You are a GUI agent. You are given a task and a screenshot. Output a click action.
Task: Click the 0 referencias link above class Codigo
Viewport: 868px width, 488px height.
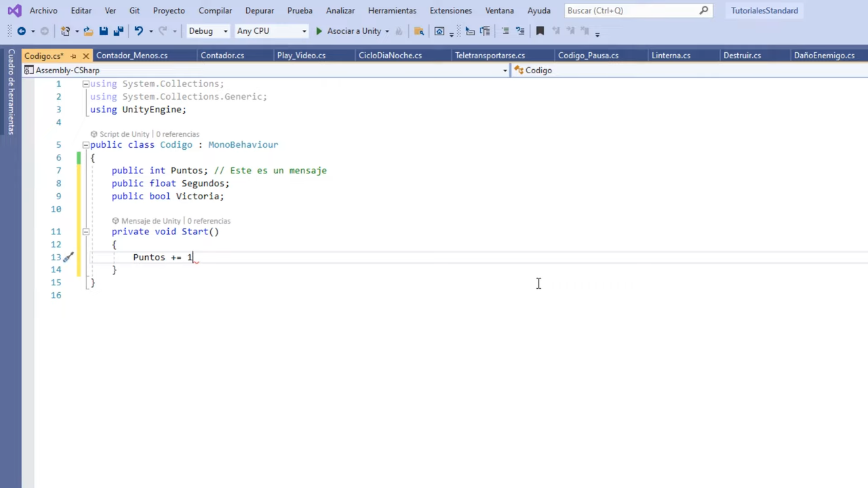[178, 134]
